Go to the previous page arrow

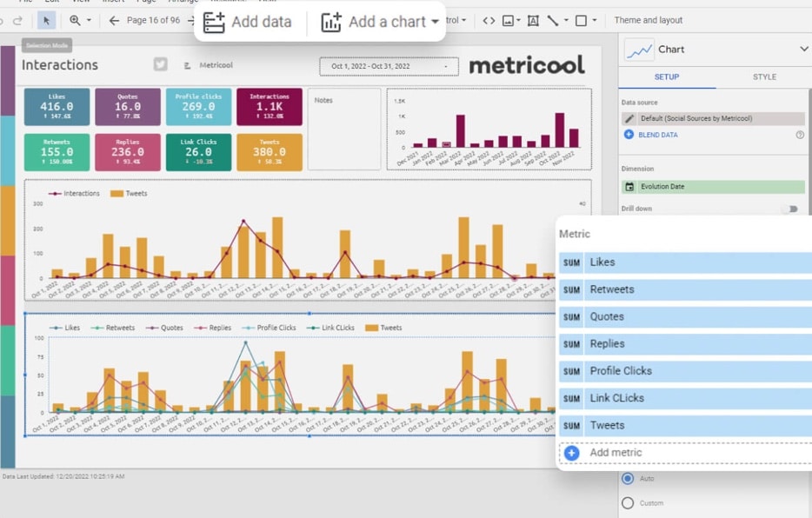114,21
